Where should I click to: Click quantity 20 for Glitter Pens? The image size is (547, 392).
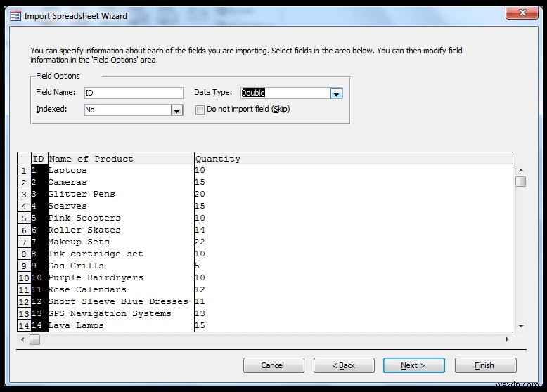click(x=354, y=194)
